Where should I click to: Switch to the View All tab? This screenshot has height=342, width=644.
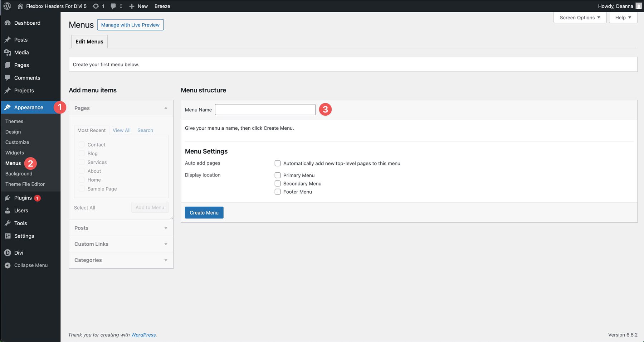point(121,130)
